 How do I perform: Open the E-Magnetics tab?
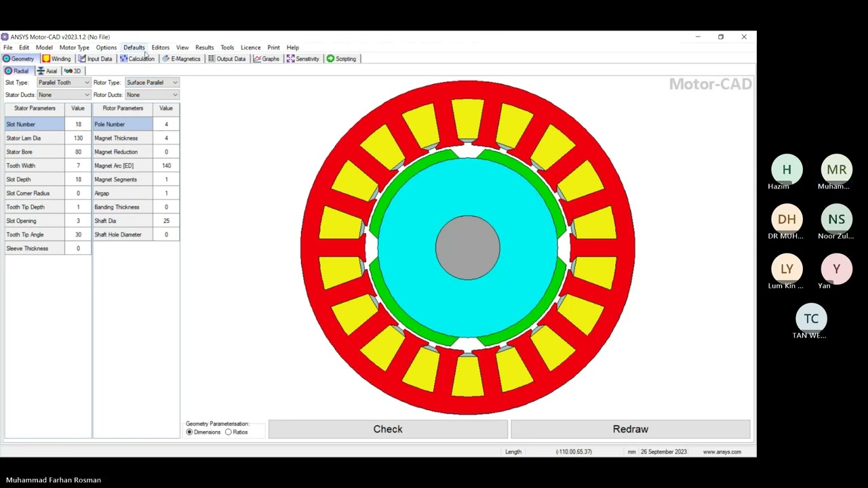(181, 59)
